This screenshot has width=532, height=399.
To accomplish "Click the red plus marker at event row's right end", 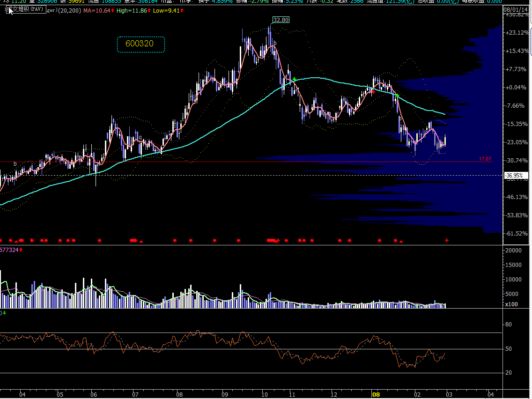I will (447, 240).
